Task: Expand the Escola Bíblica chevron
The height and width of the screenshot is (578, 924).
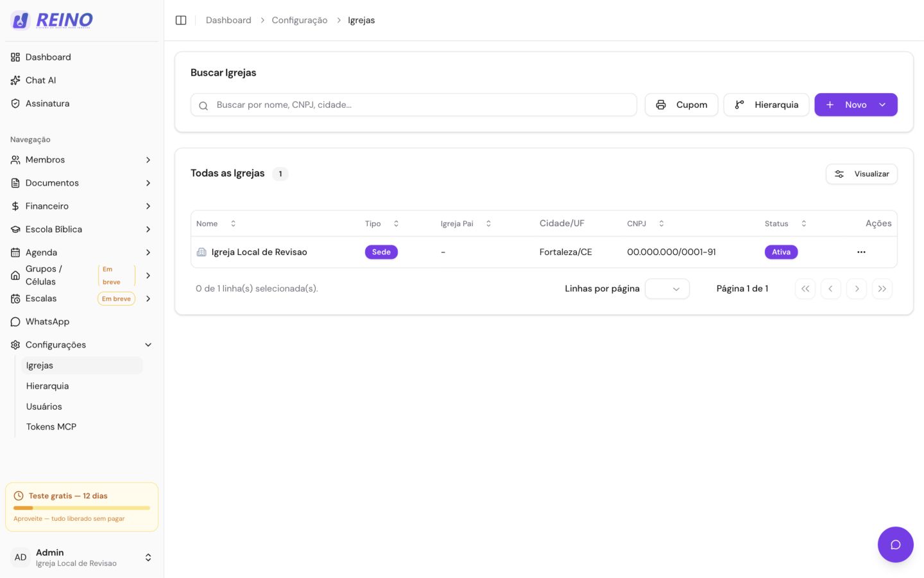Action: 148,229
